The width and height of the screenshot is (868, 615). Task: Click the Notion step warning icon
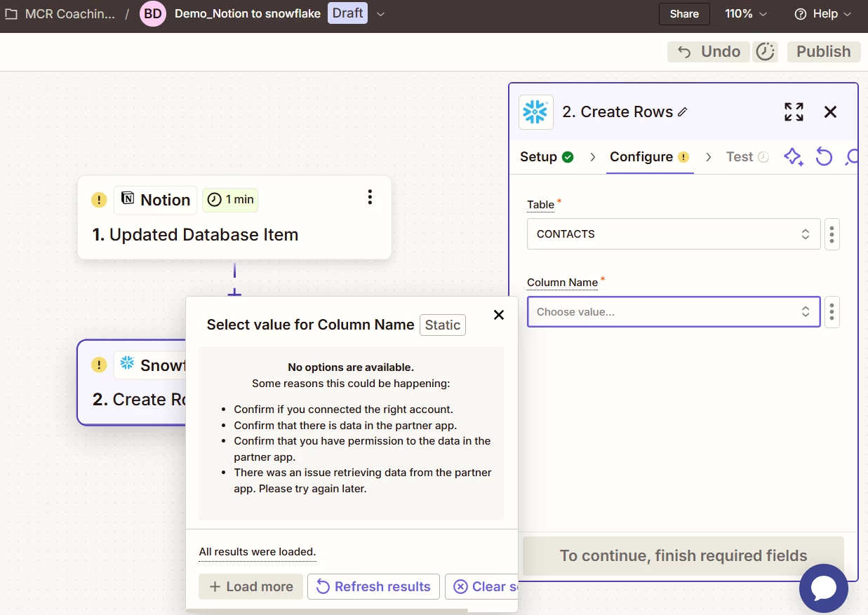coord(99,200)
